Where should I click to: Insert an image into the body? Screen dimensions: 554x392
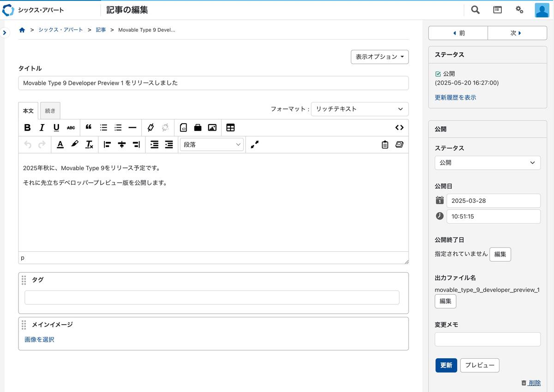(x=212, y=128)
